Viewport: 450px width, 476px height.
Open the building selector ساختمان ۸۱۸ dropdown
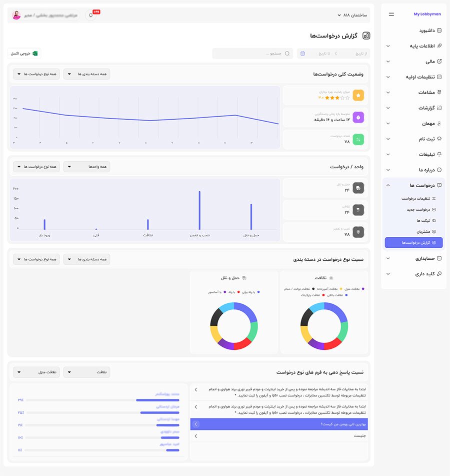click(352, 15)
